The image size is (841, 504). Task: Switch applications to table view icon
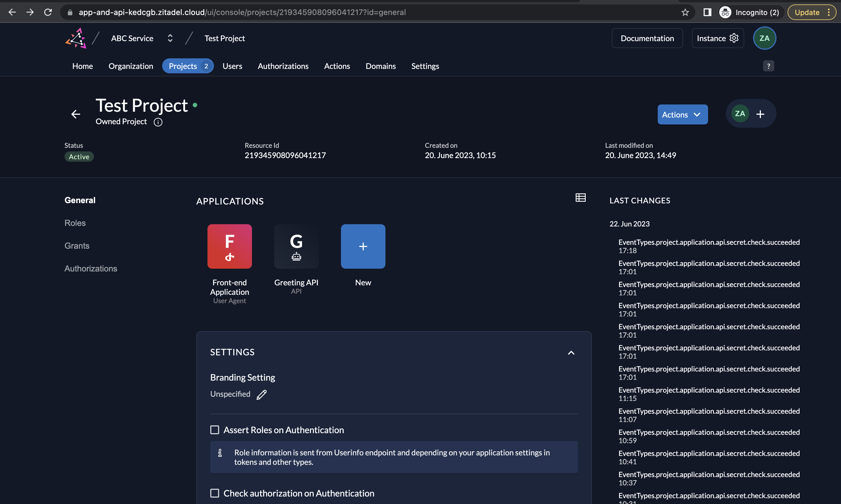click(x=580, y=197)
